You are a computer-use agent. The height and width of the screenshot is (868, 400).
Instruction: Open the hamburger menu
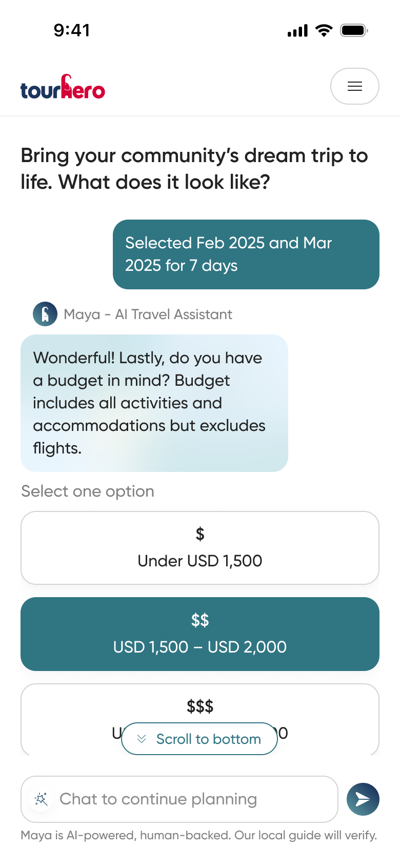(354, 86)
